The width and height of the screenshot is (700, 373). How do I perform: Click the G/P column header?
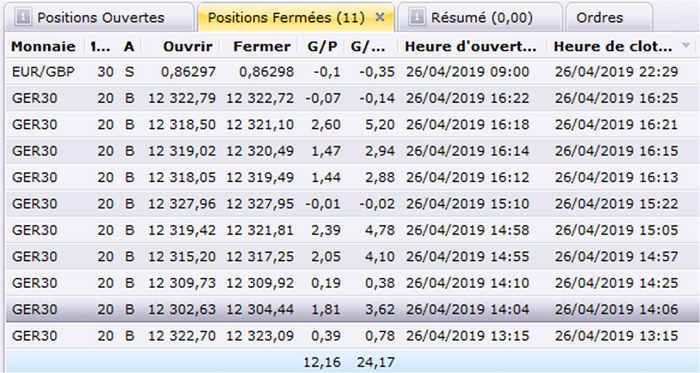click(x=321, y=46)
